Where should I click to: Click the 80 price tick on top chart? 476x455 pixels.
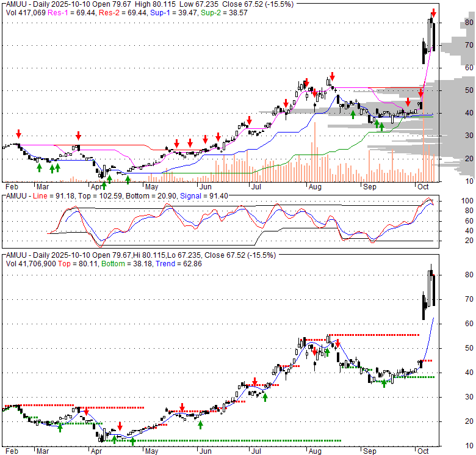click(x=469, y=22)
